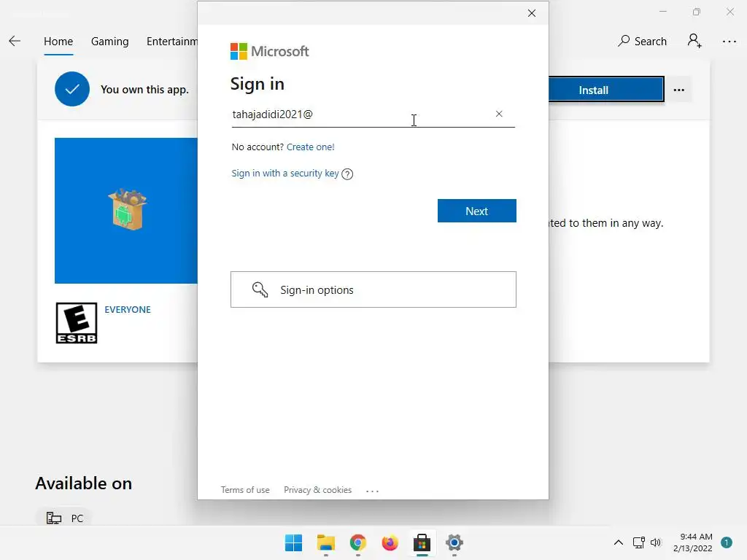The width and height of the screenshot is (747, 560).
Task: Show hidden system tray icons
Action: (x=618, y=542)
